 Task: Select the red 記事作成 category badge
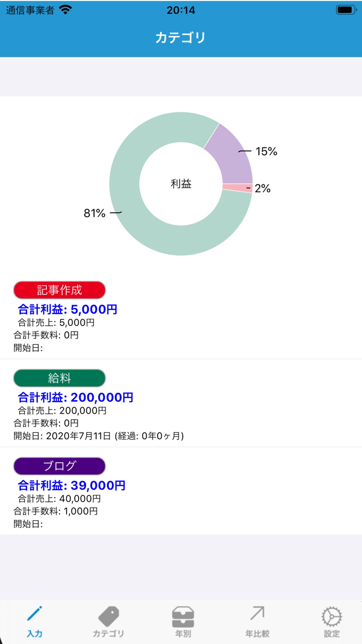[59, 290]
